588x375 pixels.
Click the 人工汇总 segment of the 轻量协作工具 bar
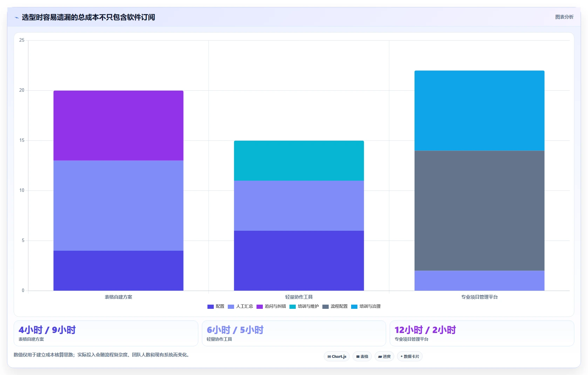tap(299, 206)
